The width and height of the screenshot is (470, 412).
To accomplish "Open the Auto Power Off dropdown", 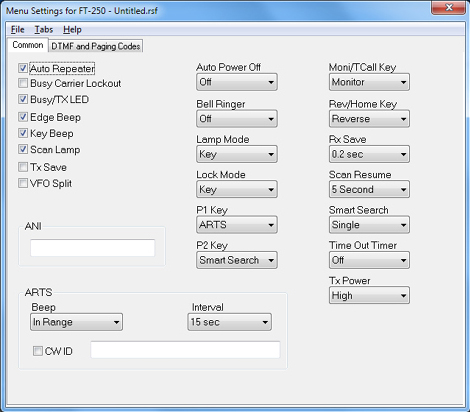I will [x=237, y=82].
